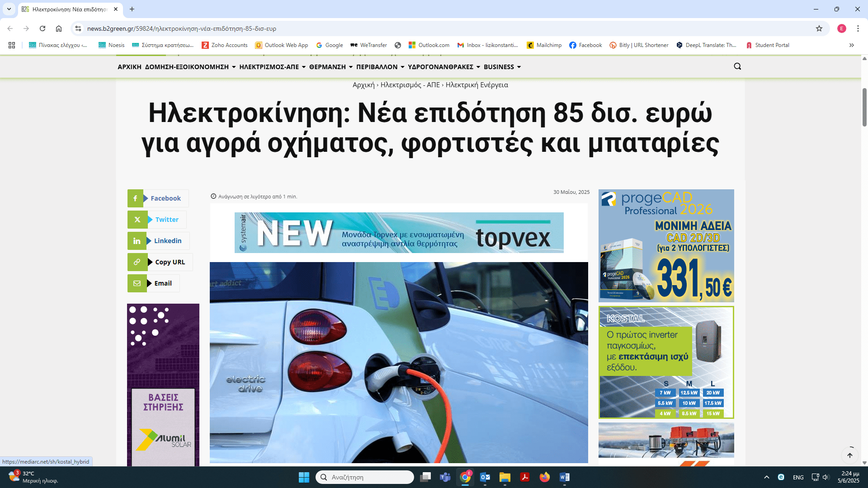This screenshot has height=488, width=868.
Task: Open Word from the taskbar
Action: pyautogui.click(x=564, y=477)
